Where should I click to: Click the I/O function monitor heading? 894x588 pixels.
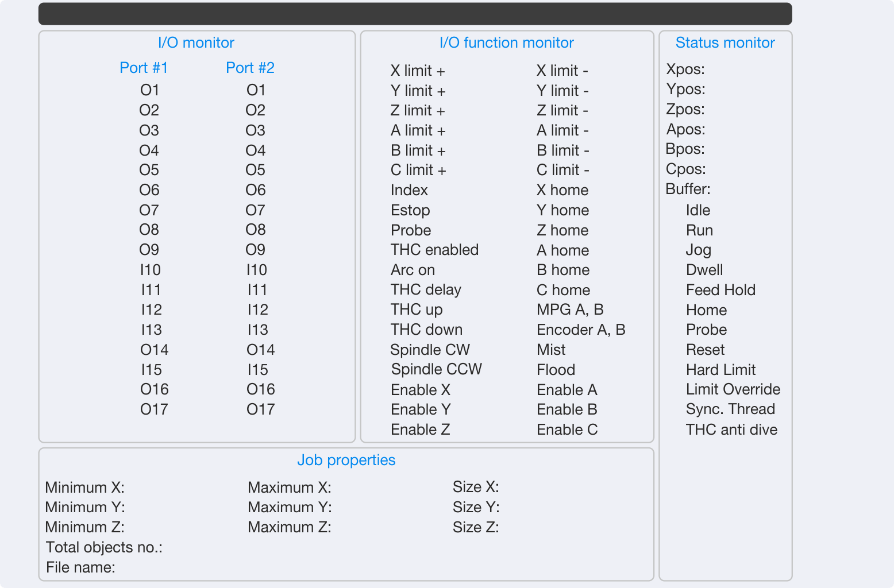point(506,42)
